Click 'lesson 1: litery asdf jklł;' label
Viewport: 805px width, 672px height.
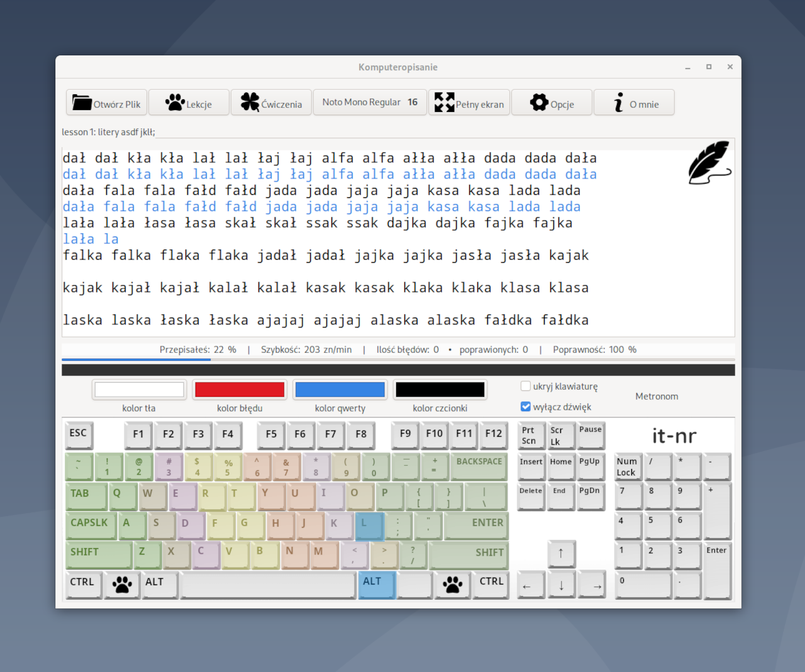click(108, 132)
